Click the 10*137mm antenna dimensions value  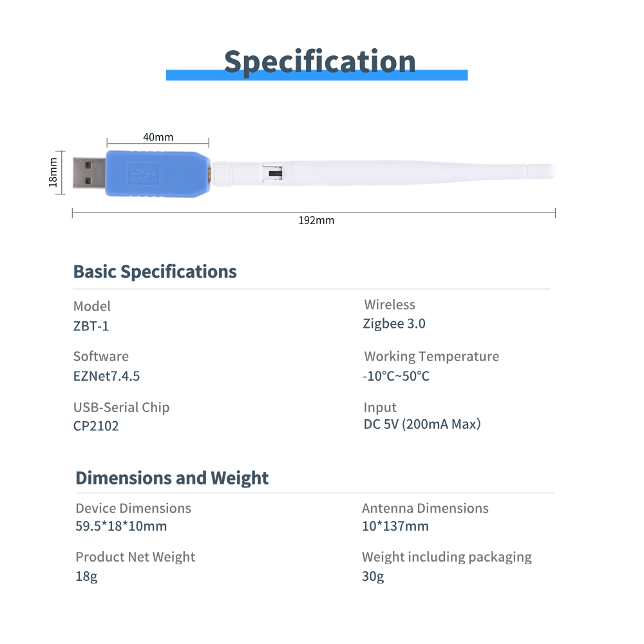click(x=395, y=526)
